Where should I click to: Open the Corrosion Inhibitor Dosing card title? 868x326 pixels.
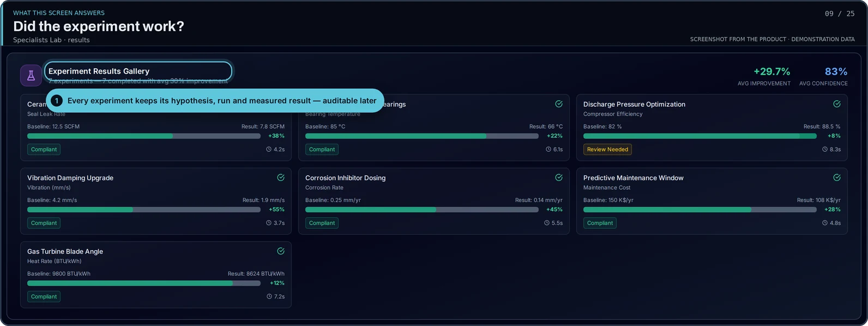[345, 178]
